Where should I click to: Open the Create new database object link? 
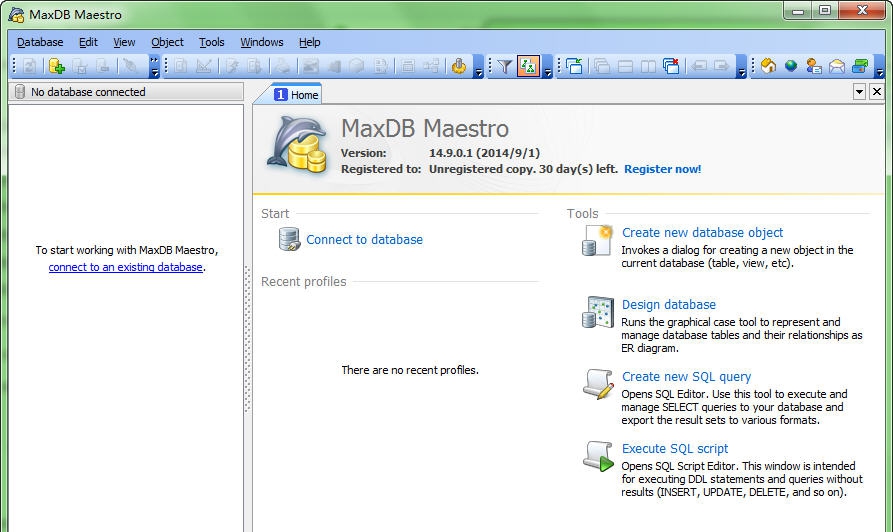(x=702, y=232)
